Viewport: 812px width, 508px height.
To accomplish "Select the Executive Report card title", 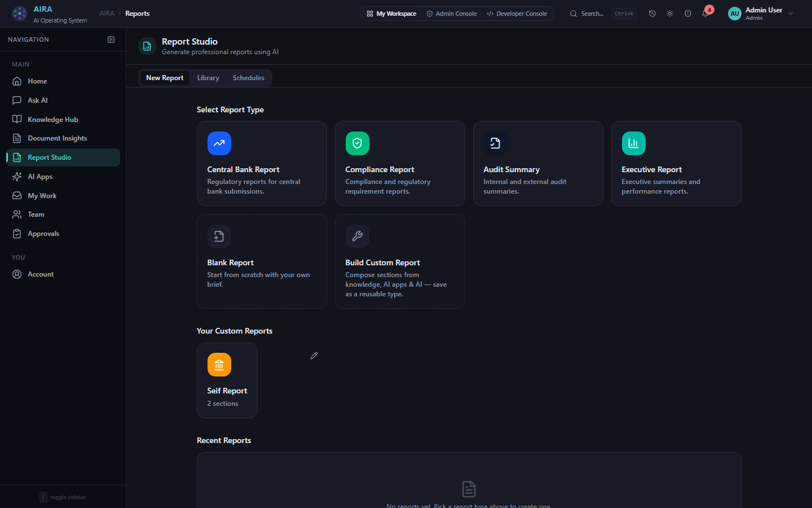I will point(651,169).
